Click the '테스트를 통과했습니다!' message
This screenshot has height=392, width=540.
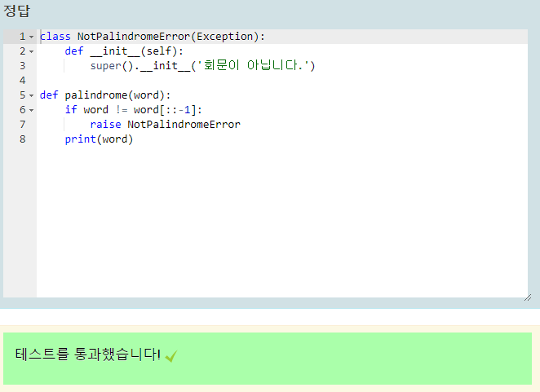[x=88, y=355]
